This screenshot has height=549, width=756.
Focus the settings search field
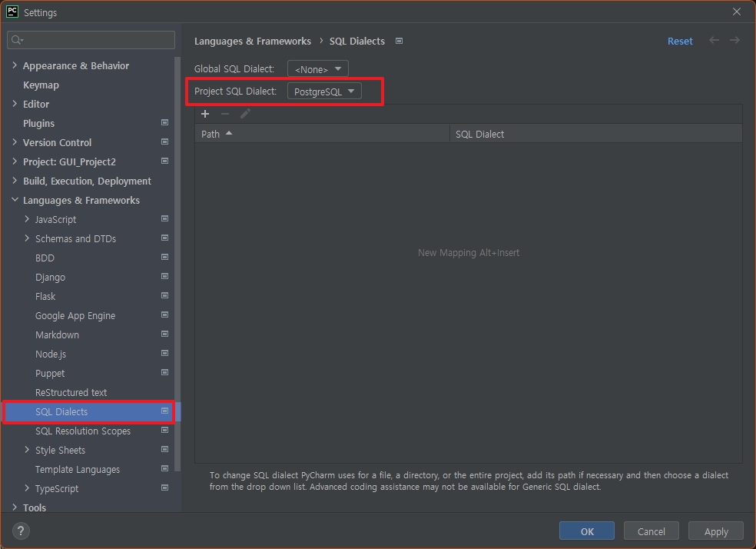click(91, 39)
